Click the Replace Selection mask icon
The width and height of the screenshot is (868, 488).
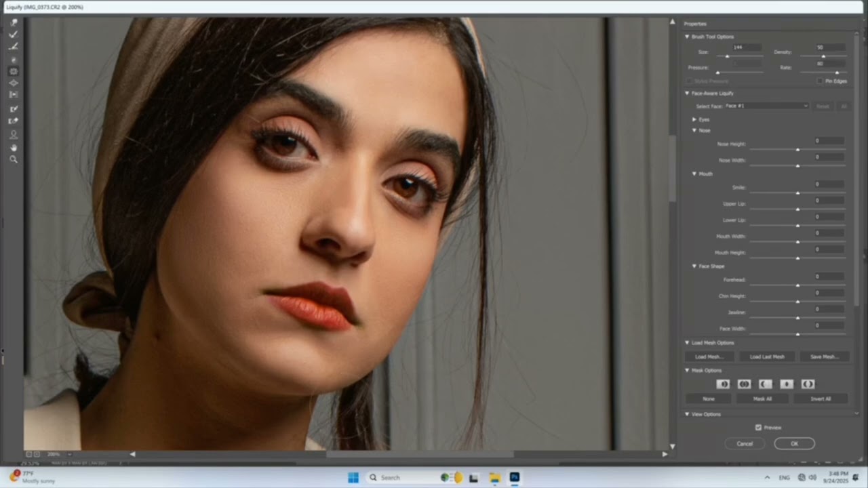click(723, 384)
